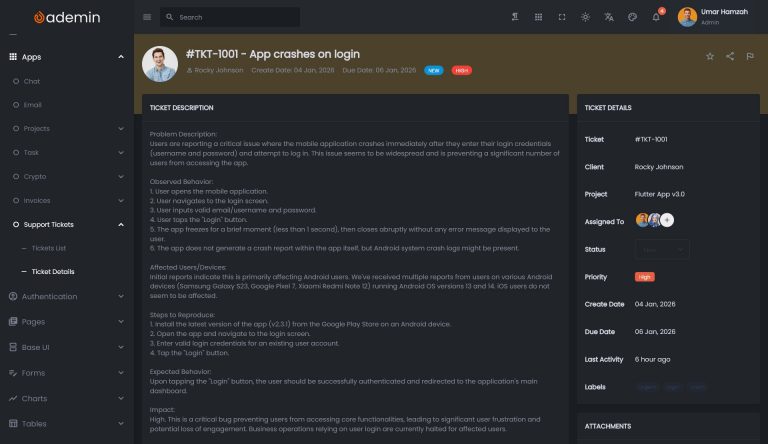Click the ATTACHMENTS heading
This screenshot has width=768, height=444.
(x=608, y=426)
